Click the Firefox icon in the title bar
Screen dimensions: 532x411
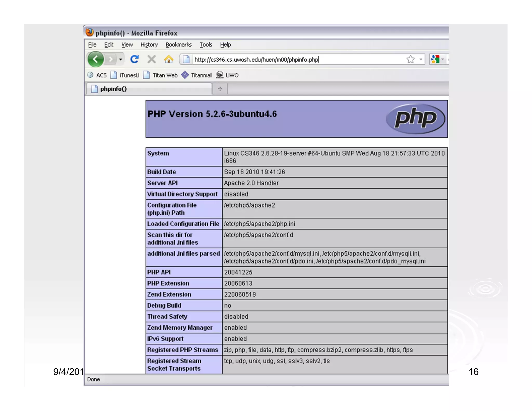point(90,32)
